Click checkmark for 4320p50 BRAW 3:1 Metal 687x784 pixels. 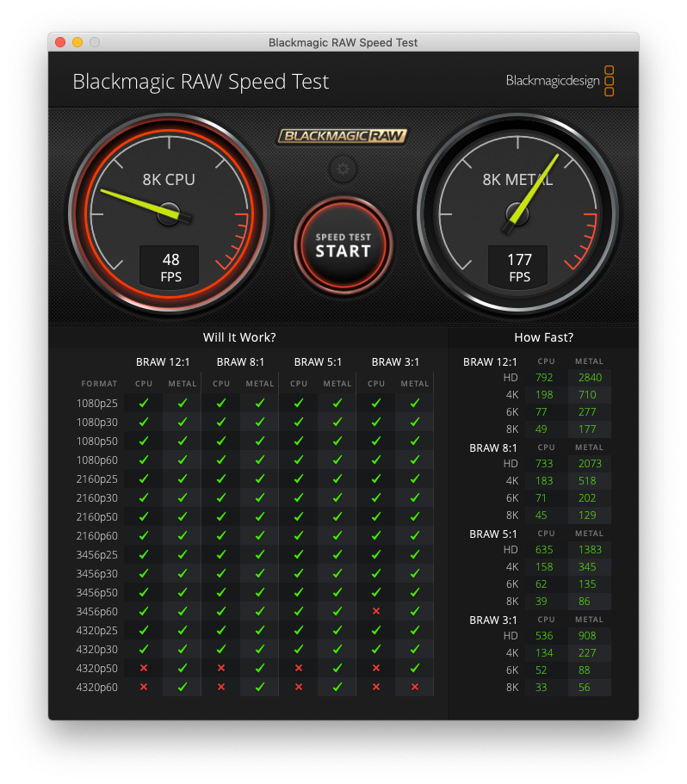[414, 668]
